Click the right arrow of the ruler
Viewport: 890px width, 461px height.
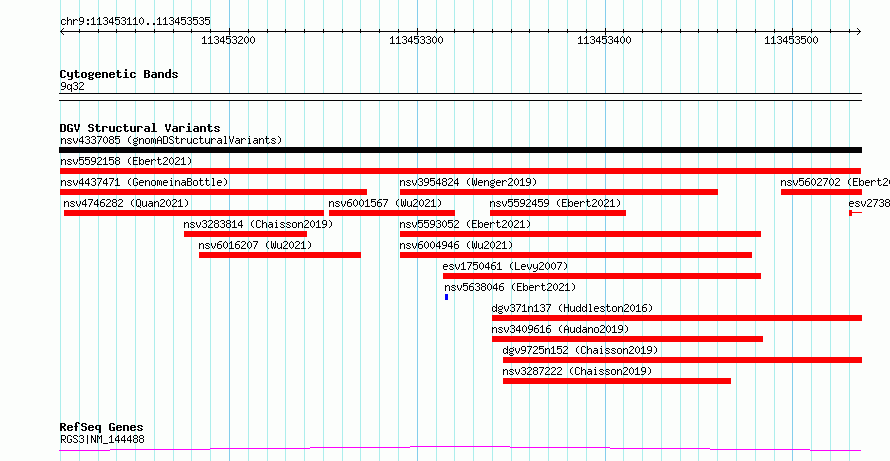(x=858, y=32)
